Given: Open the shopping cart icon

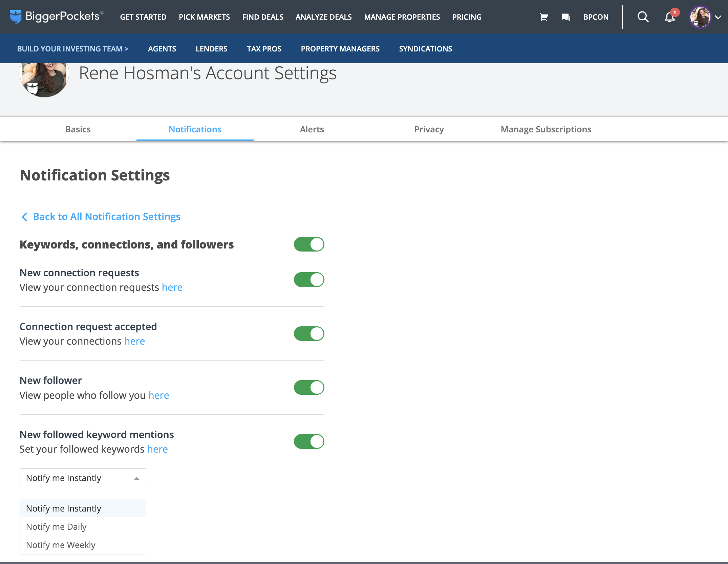Looking at the screenshot, I should click(544, 17).
